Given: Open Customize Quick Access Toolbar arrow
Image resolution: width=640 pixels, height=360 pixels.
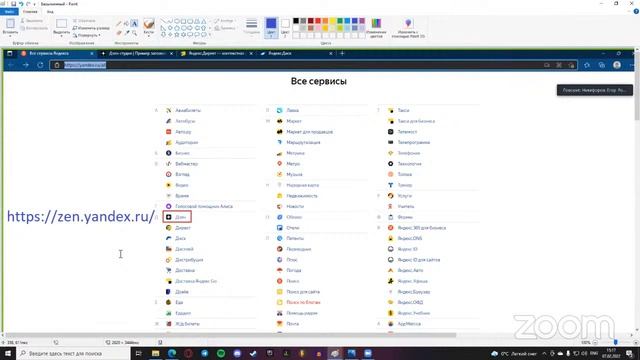Looking at the screenshot, I should pos(35,4).
